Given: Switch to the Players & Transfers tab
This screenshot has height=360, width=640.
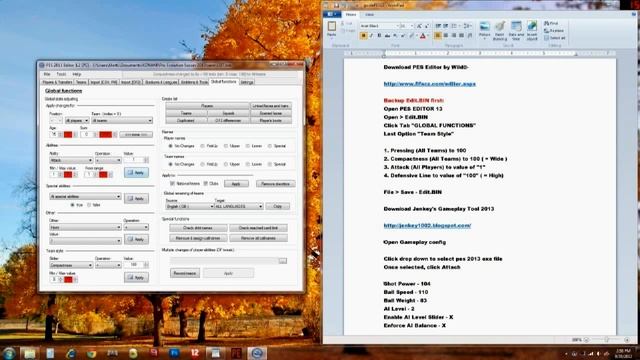Looking at the screenshot, I should point(57,82).
